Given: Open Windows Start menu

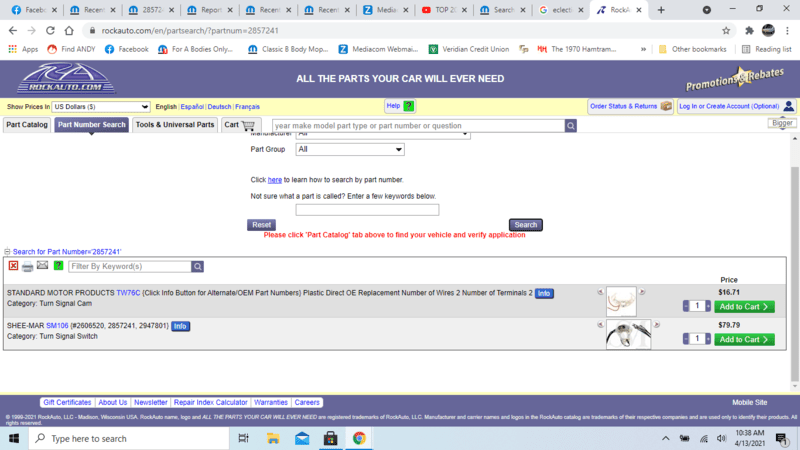Looking at the screenshot, I should tap(14, 438).
